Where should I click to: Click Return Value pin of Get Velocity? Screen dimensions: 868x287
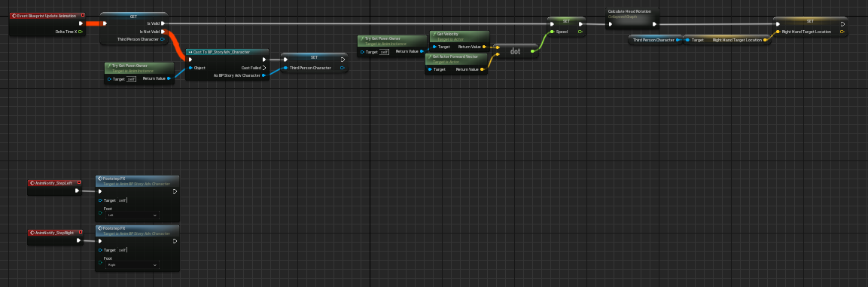point(484,47)
